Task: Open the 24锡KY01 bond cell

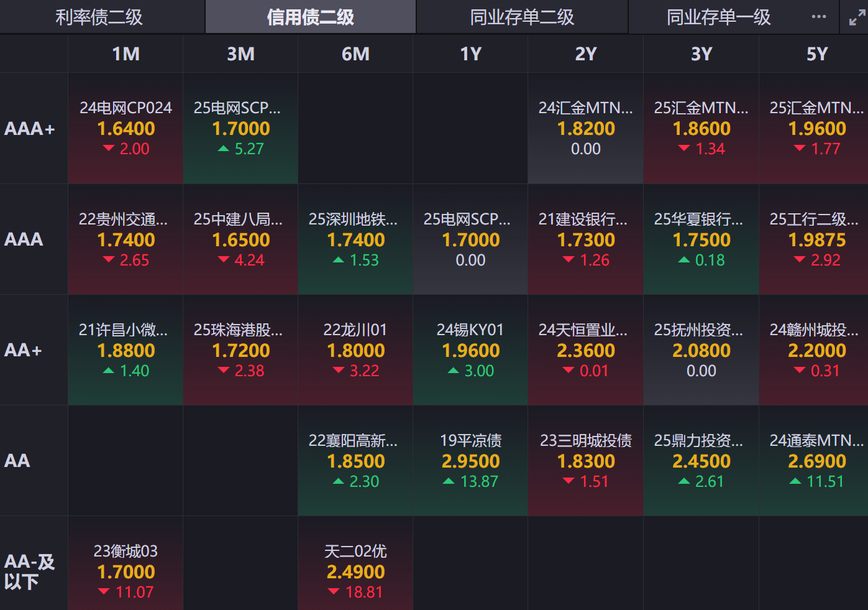Action: tap(470, 350)
